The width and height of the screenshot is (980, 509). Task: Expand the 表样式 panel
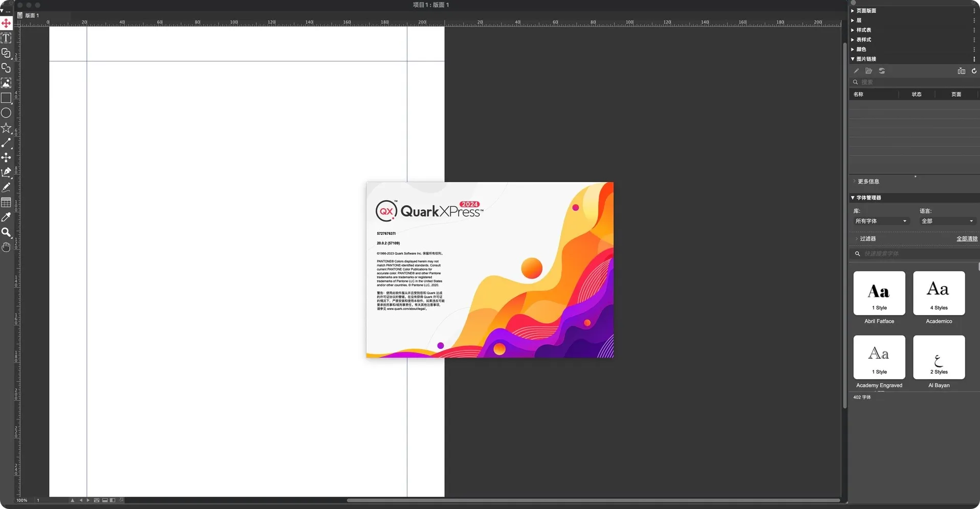pos(853,40)
